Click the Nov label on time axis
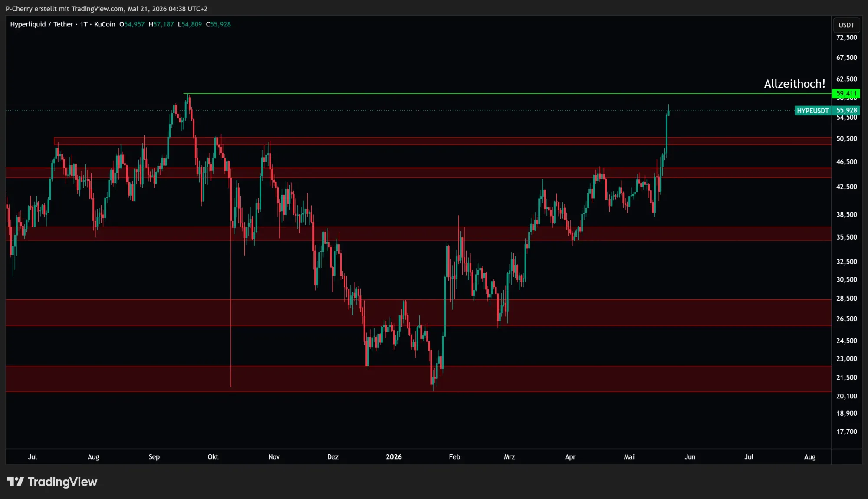868x499 pixels. [x=274, y=457]
